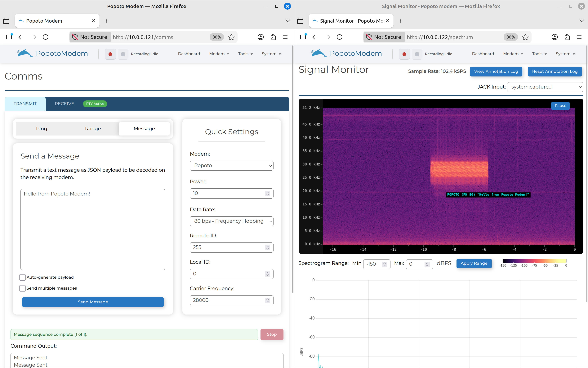588x368 pixels.
Task: Click Not Secure shield icon for 10.0.0.122
Action: 369,37
